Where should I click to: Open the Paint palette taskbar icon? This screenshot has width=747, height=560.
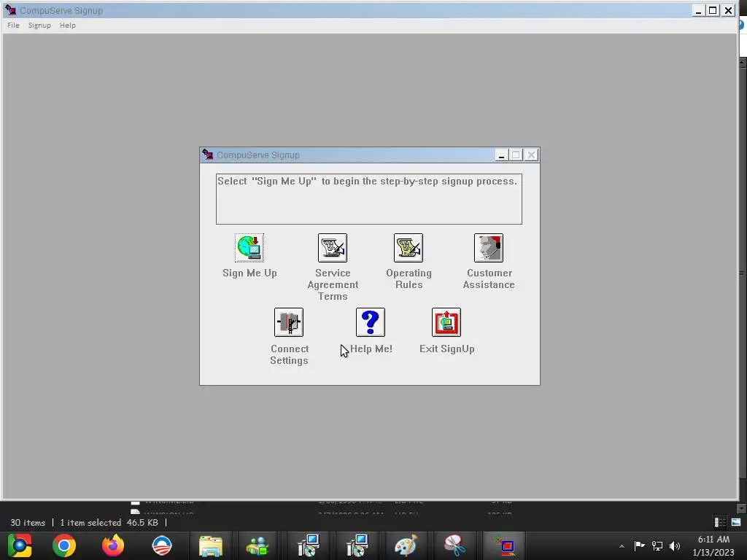click(406, 545)
